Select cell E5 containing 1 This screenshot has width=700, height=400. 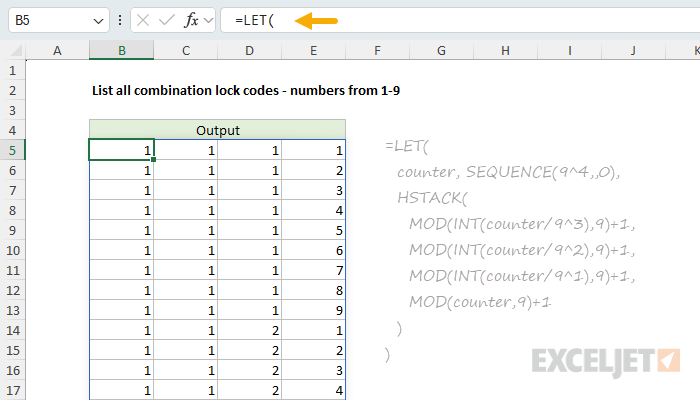[313, 150]
